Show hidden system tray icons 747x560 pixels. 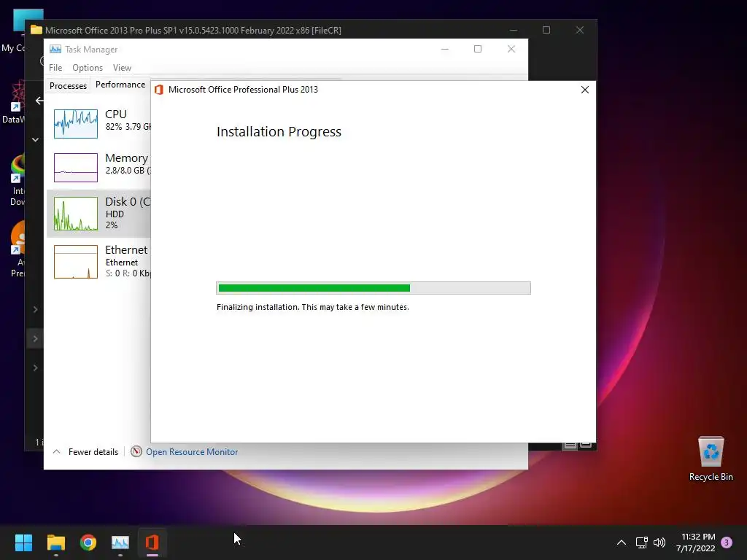pyautogui.click(x=622, y=542)
